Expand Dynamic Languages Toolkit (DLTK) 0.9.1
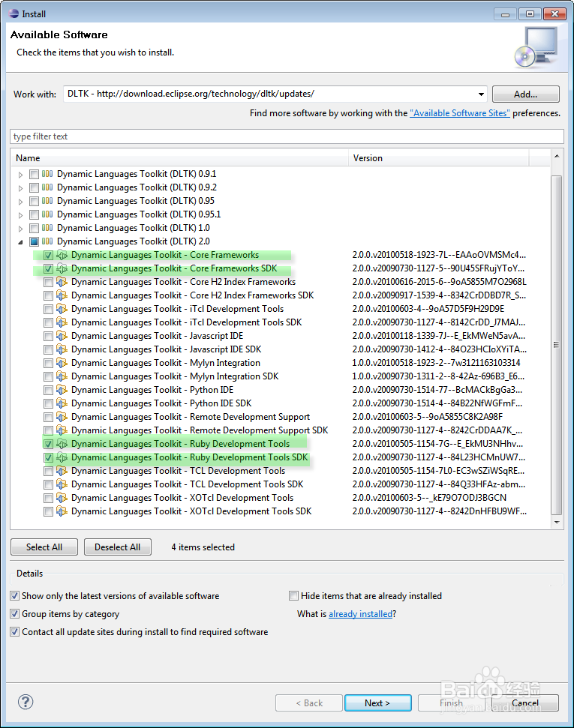This screenshot has width=574, height=728. click(x=20, y=175)
